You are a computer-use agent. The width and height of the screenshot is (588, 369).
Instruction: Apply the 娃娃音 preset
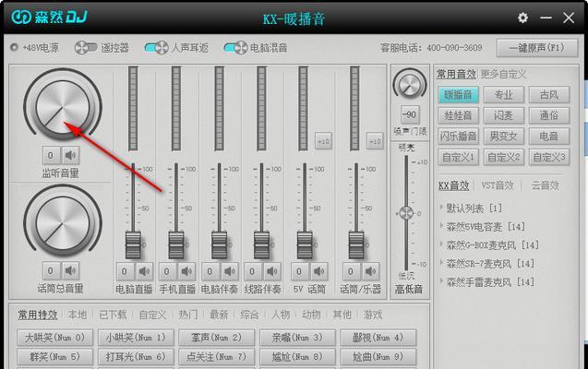coord(458,115)
